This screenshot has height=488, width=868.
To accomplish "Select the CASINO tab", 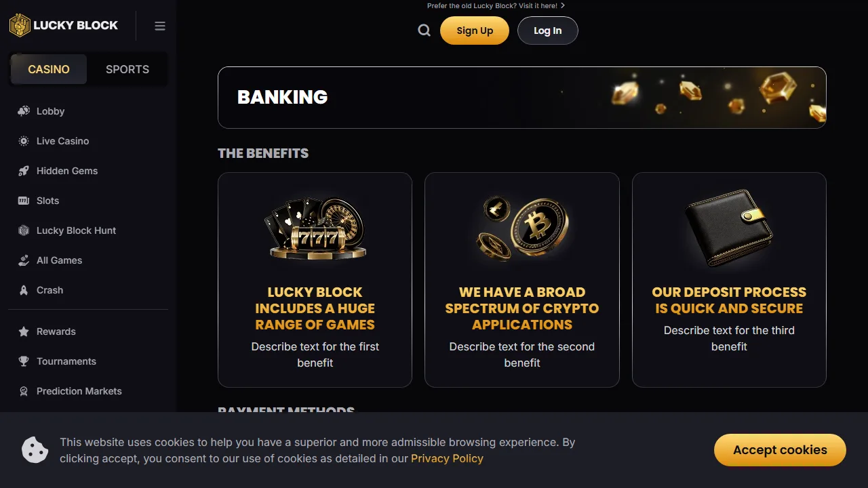I will [49, 69].
